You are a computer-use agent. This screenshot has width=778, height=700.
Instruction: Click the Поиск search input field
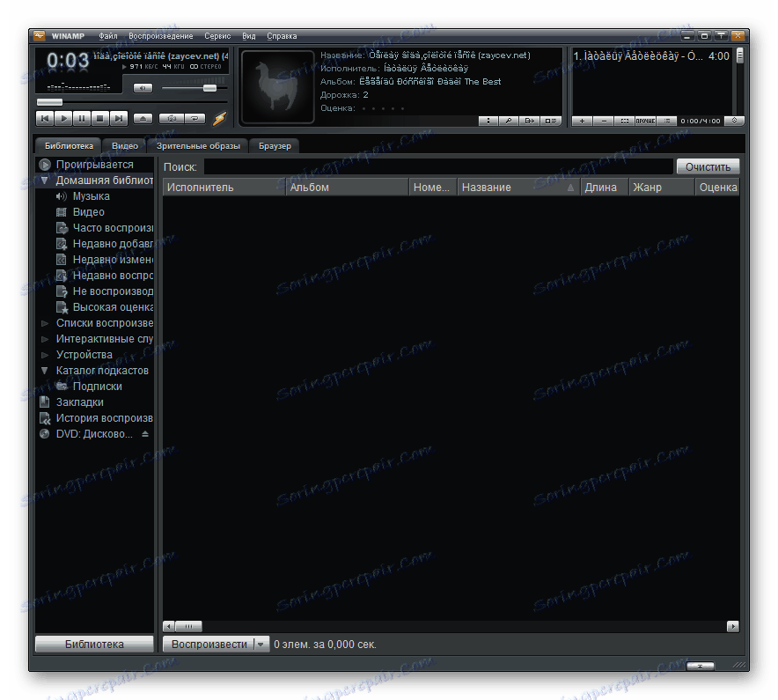pos(438,166)
